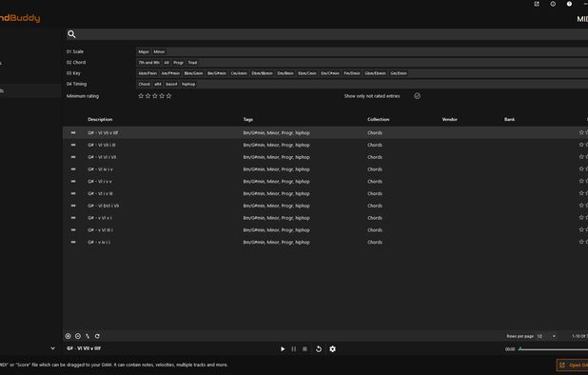Toggle the All chord filter tag
The width and height of the screenshot is (588, 375).
tap(167, 63)
